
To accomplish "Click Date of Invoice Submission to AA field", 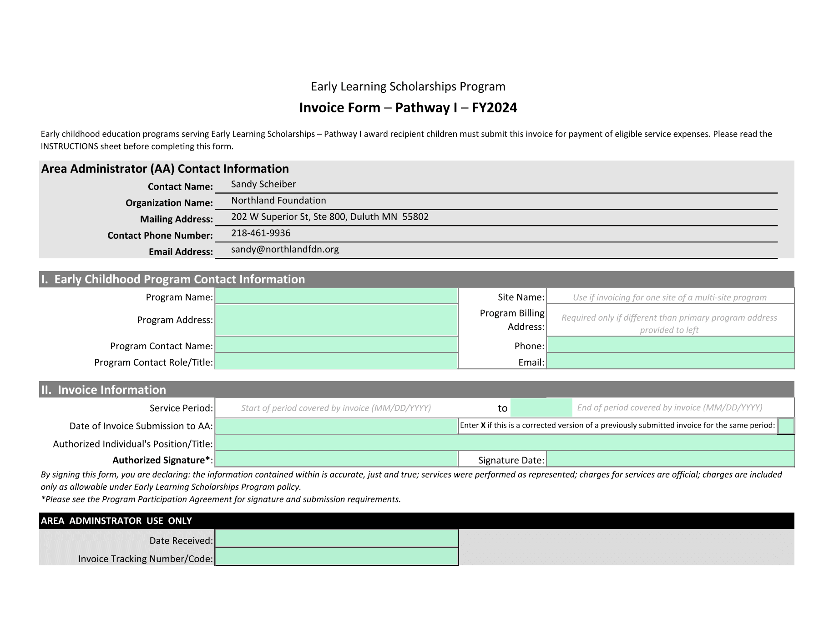I will point(336,426).
